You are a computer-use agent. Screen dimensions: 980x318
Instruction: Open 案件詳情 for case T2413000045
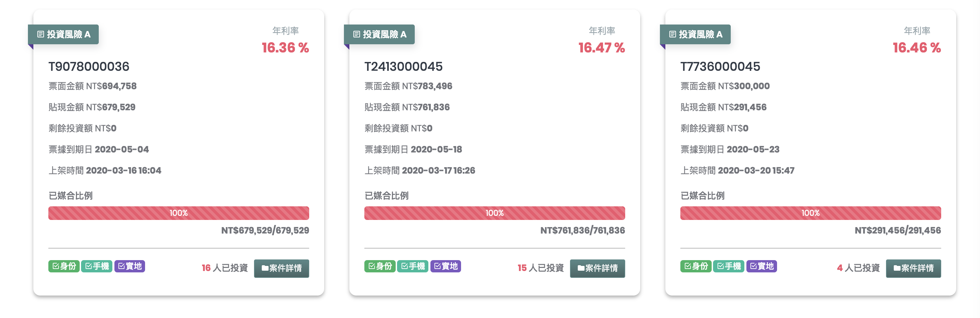click(x=597, y=269)
